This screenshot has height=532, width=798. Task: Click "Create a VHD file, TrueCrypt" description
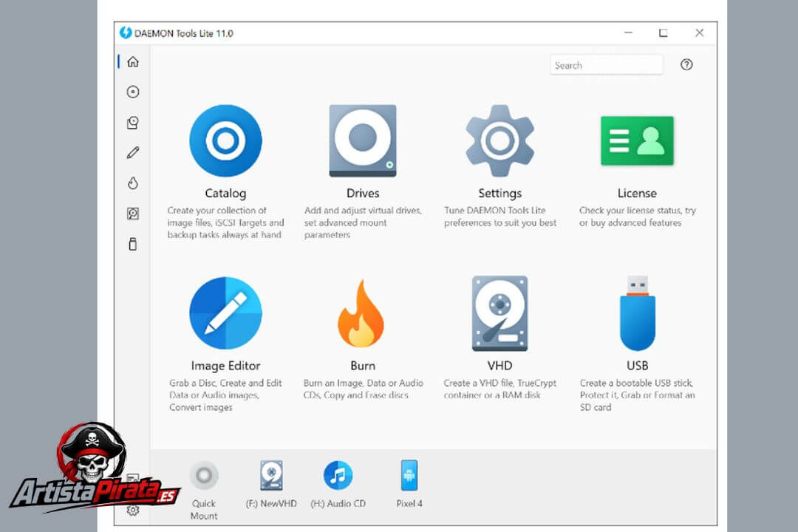tap(499, 389)
